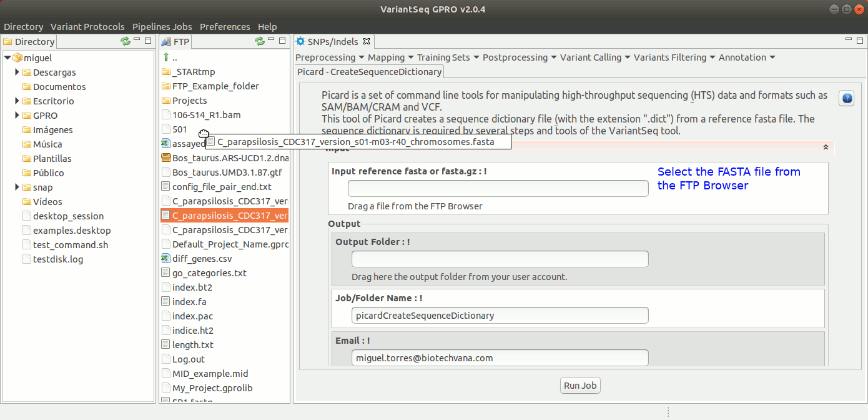Viewport: 868px width, 420px height.
Task: Click the Input reference fasta field
Action: (498, 189)
